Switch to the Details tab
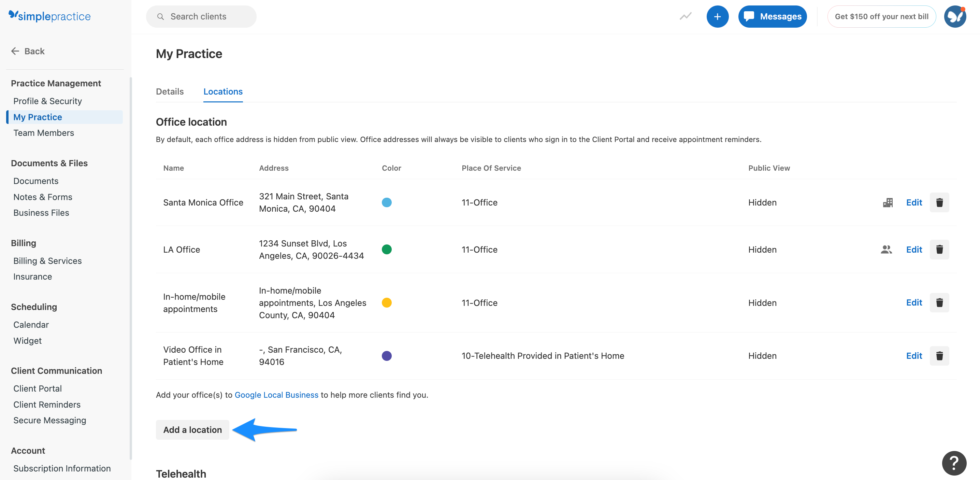The width and height of the screenshot is (980, 480). (170, 91)
